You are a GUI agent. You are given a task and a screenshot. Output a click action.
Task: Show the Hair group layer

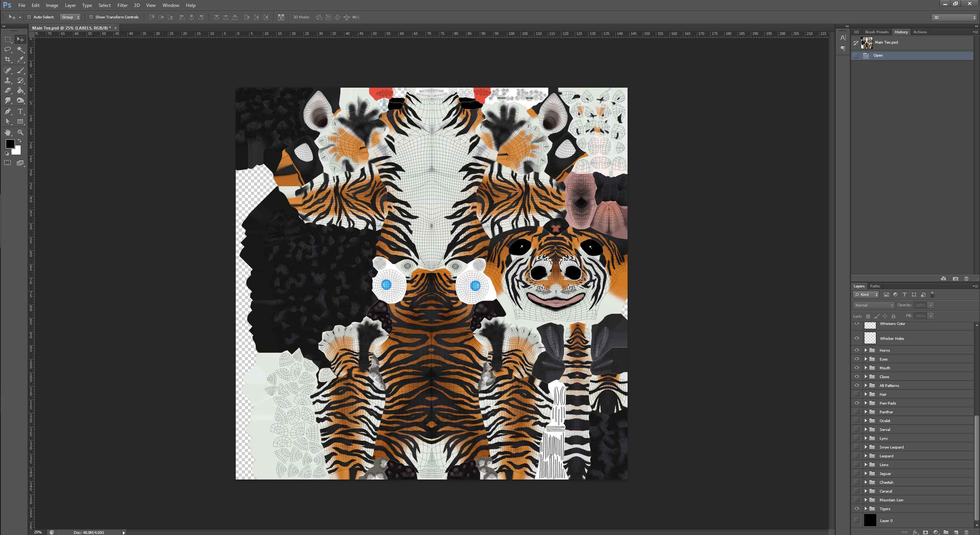(857, 394)
